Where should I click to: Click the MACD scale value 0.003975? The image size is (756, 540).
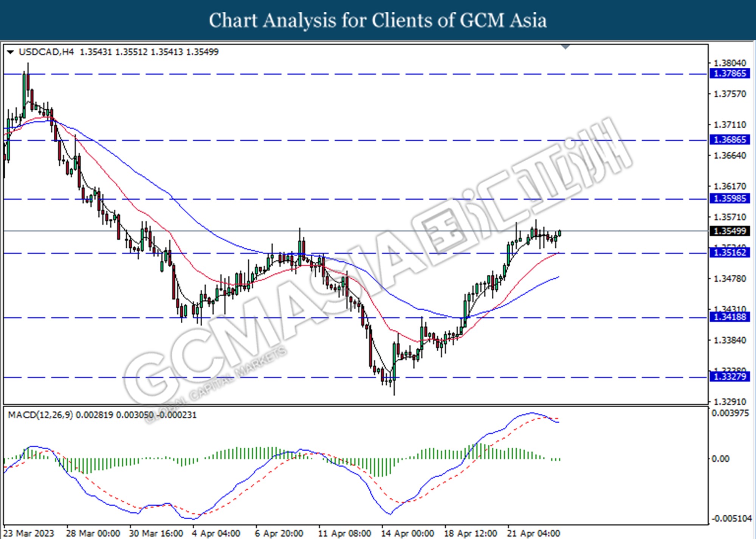click(730, 413)
